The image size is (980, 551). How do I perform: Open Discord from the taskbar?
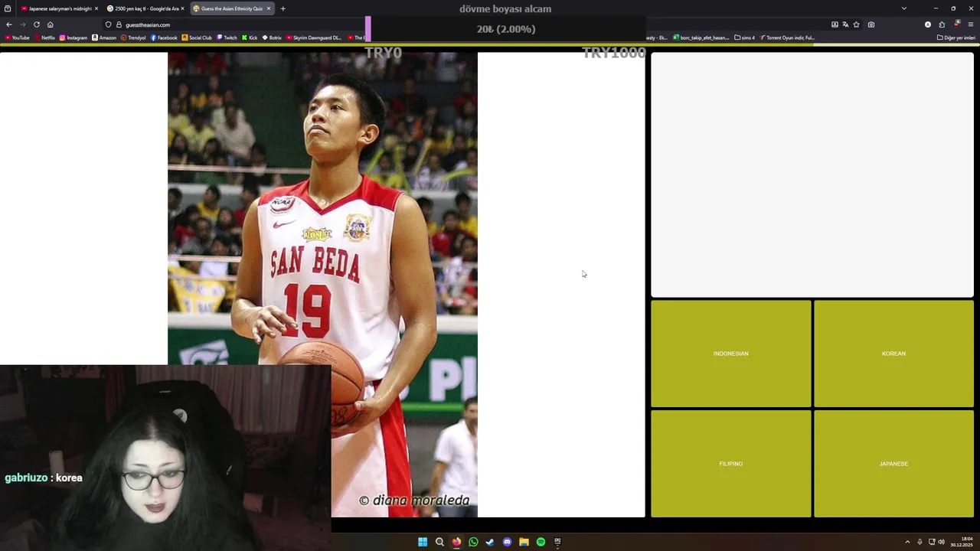tap(507, 542)
